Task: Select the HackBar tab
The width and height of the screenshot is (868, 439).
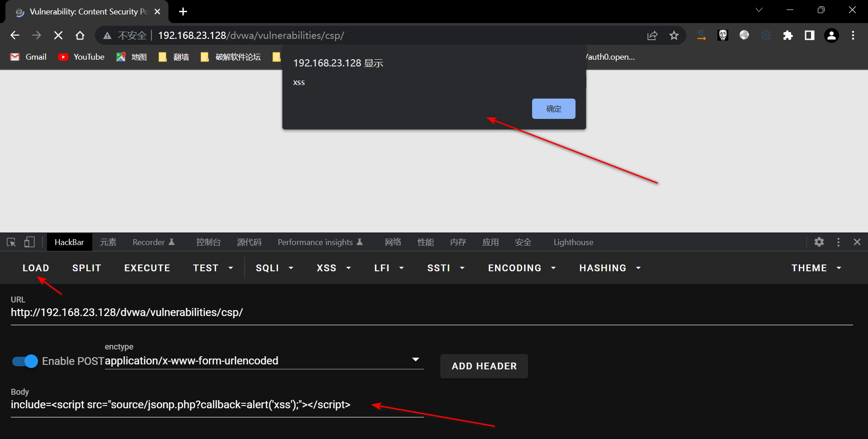Action: click(69, 242)
